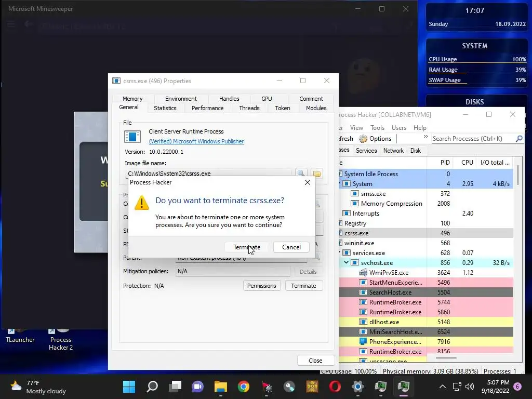
Task: Open the Handles tab
Action: 229,99
